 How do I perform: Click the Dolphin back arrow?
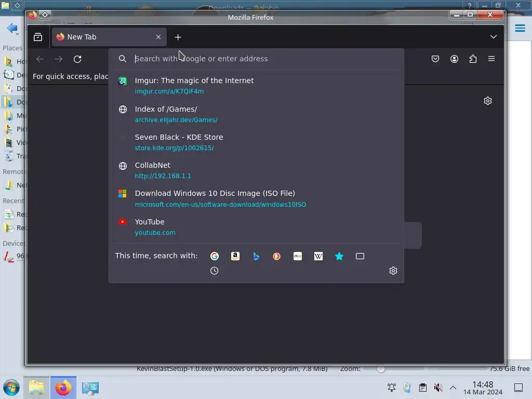pos(12,28)
